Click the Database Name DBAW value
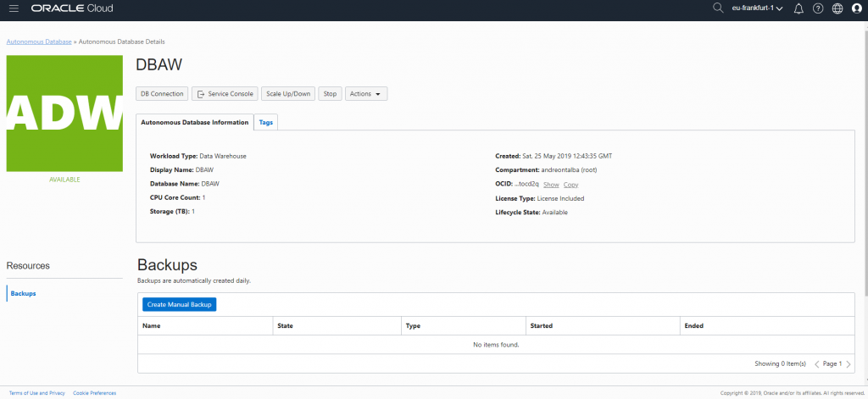Viewport: 868px width, 399px height. pos(210,184)
